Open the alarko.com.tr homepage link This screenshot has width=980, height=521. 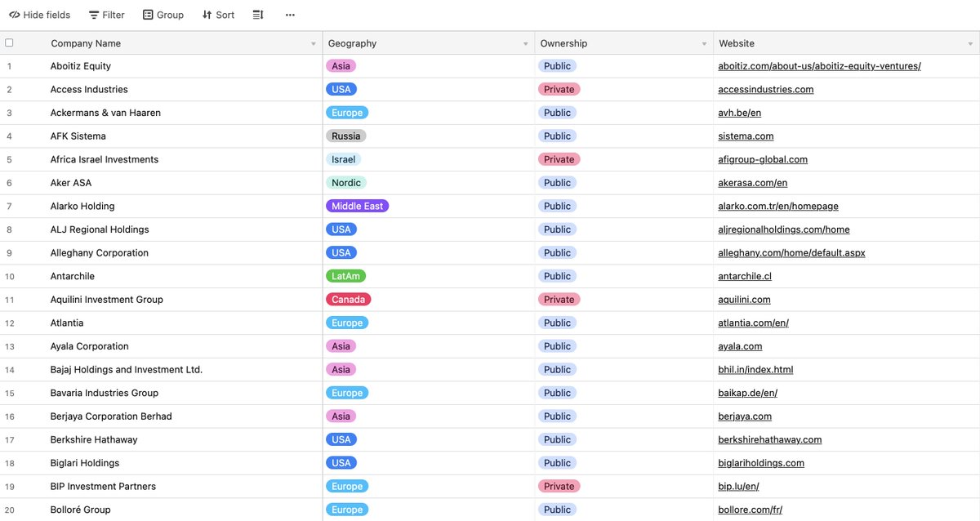(x=778, y=207)
